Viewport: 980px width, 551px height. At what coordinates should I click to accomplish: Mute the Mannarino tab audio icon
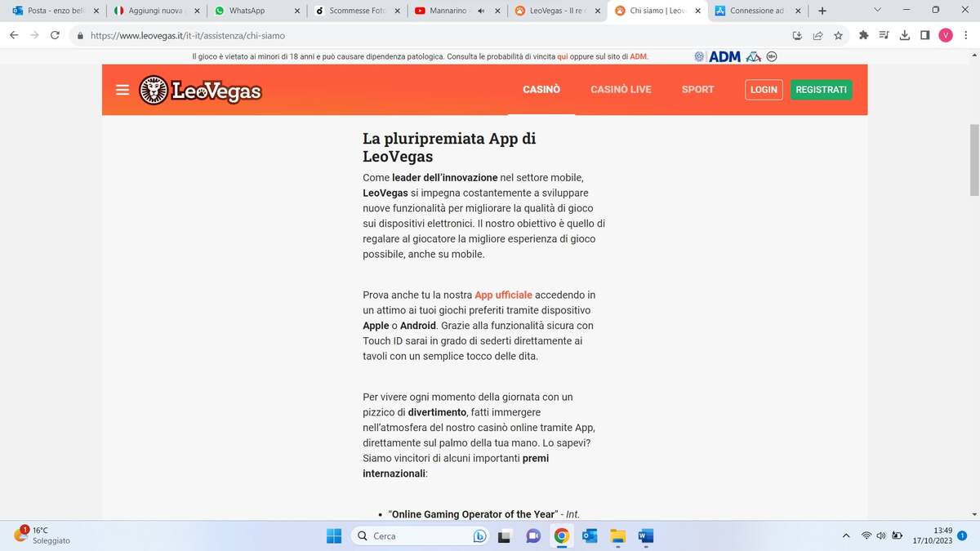[481, 11]
